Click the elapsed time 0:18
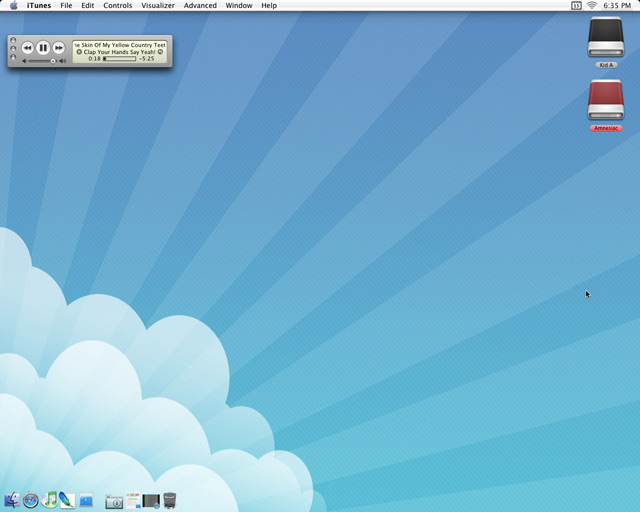The image size is (640, 512). (94, 59)
